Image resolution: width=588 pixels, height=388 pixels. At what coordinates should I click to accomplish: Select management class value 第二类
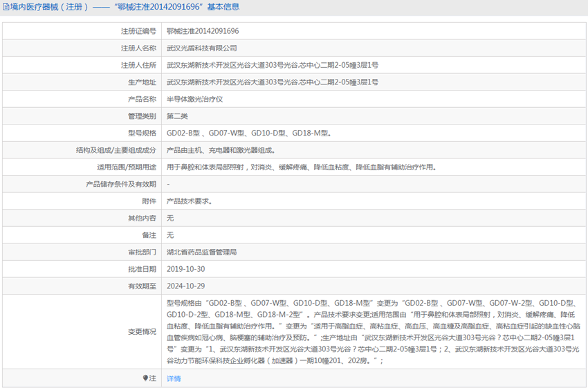point(177,116)
